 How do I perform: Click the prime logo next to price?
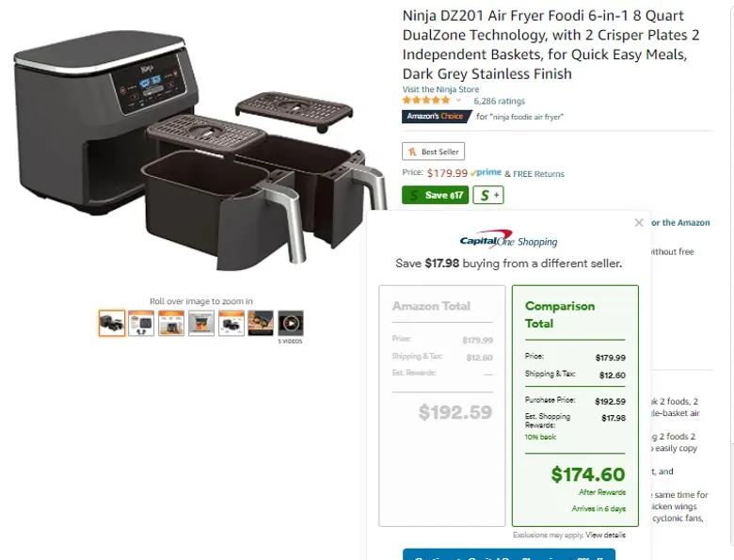coord(486,173)
